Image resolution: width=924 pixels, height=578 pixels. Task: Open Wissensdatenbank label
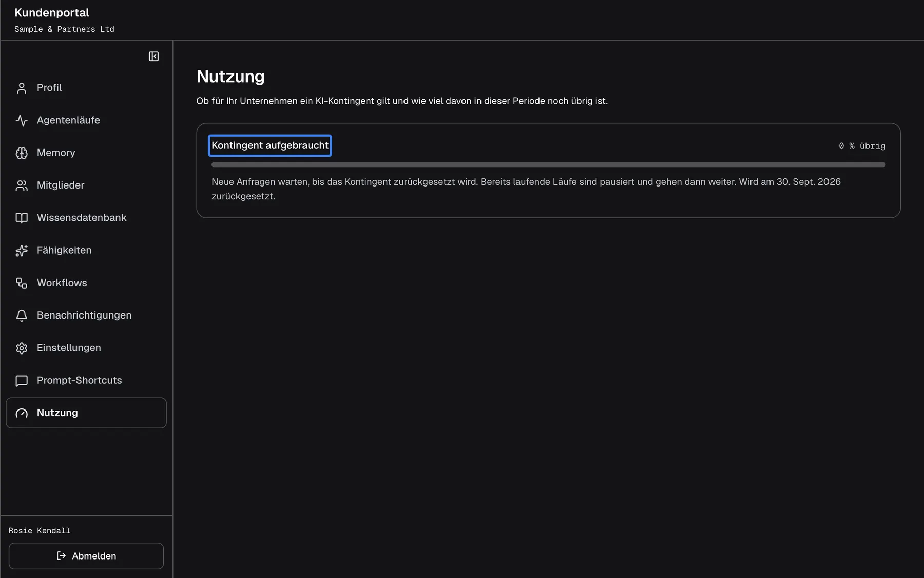82,218
